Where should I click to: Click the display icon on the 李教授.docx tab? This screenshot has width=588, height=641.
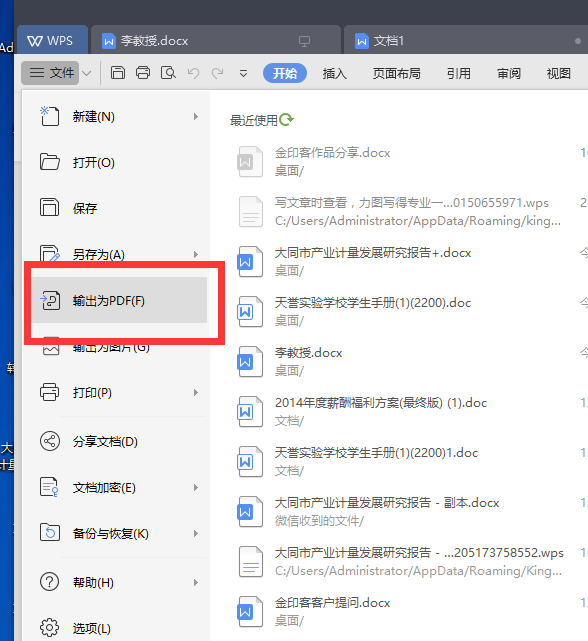point(304,41)
